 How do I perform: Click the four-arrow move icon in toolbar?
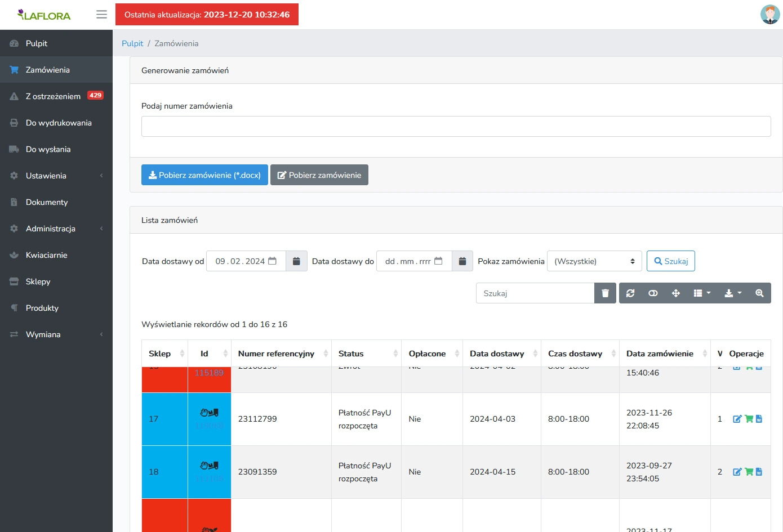click(x=675, y=293)
